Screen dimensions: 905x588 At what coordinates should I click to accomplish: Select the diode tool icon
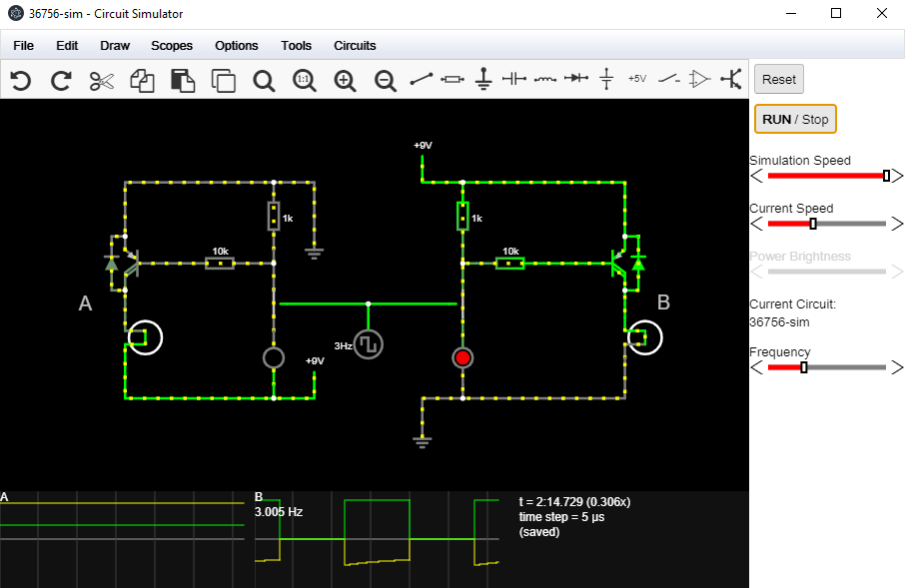point(575,79)
